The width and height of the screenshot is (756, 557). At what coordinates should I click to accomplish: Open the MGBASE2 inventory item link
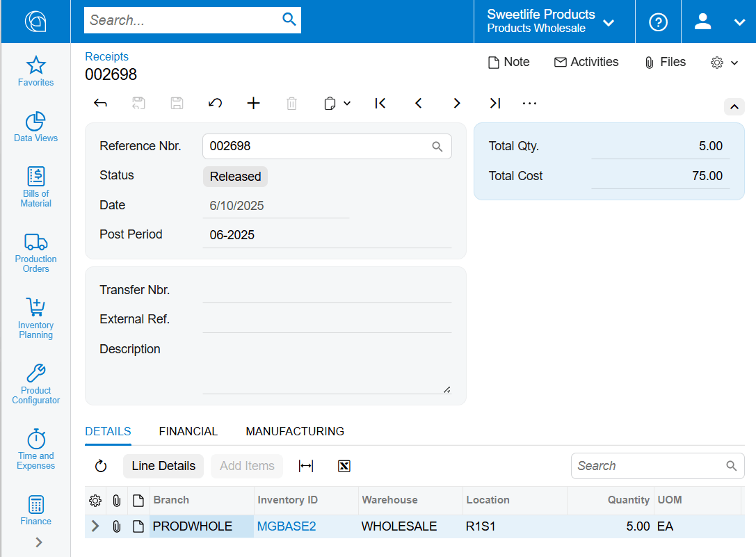pos(287,526)
